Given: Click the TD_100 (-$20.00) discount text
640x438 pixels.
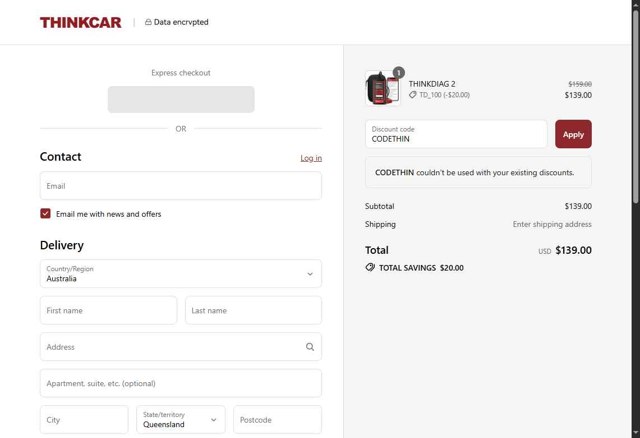Looking at the screenshot, I should coord(444,95).
